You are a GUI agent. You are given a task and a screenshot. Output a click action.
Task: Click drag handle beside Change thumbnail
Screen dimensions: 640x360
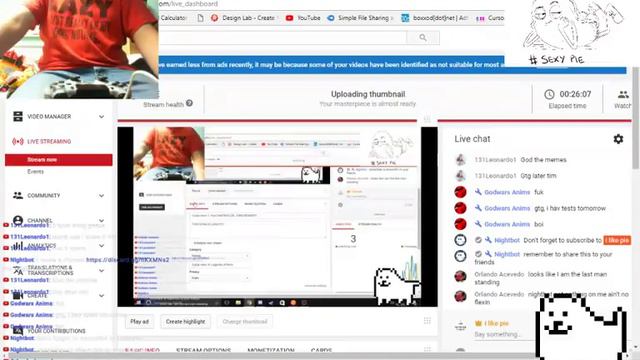[427, 321]
